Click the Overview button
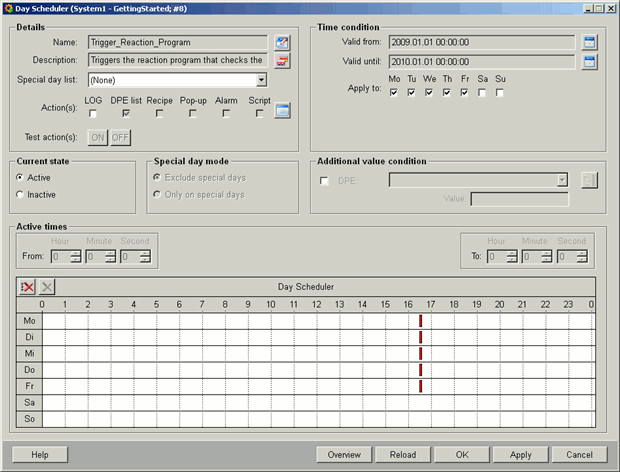The width and height of the screenshot is (620, 472). (x=344, y=454)
